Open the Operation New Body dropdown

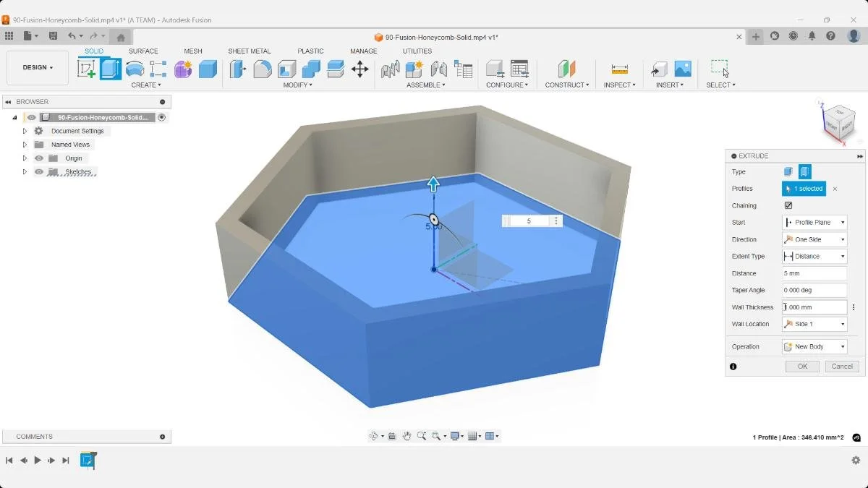[x=814, y=346]
